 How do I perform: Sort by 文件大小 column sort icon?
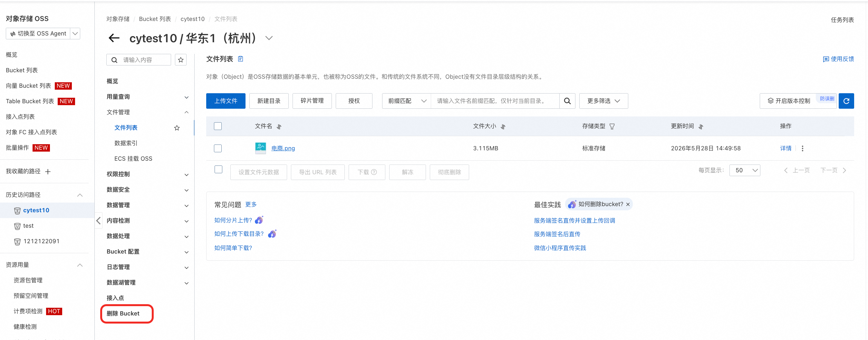(503, 126)
